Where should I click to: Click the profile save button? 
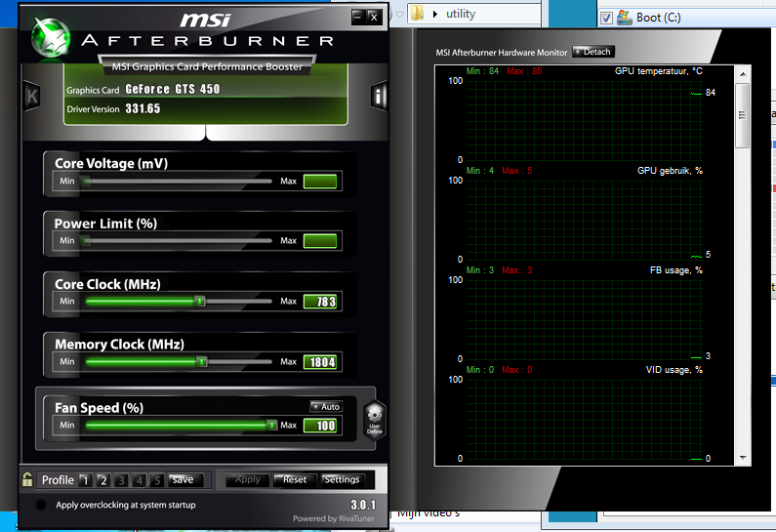click(185, 479)
